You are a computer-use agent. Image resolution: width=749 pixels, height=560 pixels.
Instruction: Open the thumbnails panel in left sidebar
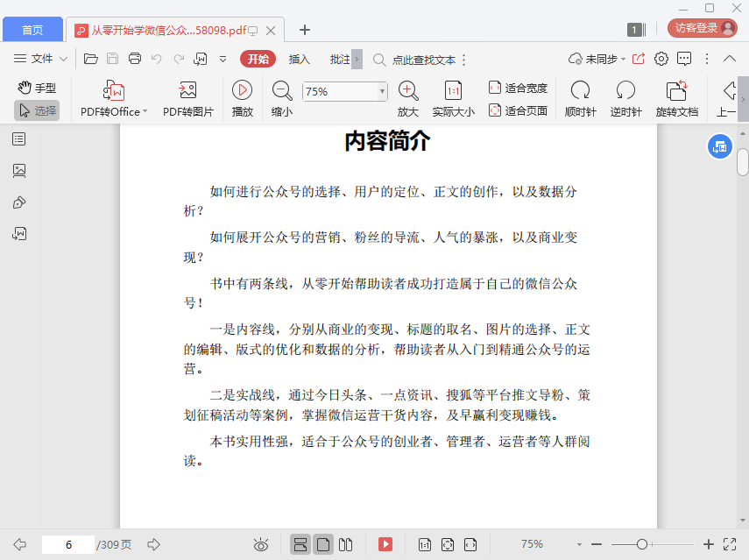coord(19,171)
